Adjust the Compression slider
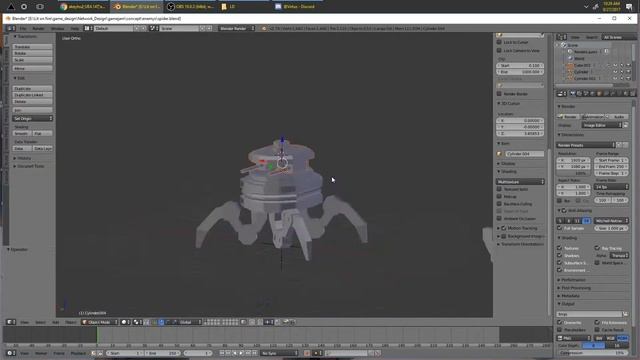 pyautogui.click(x=593, y=353)
